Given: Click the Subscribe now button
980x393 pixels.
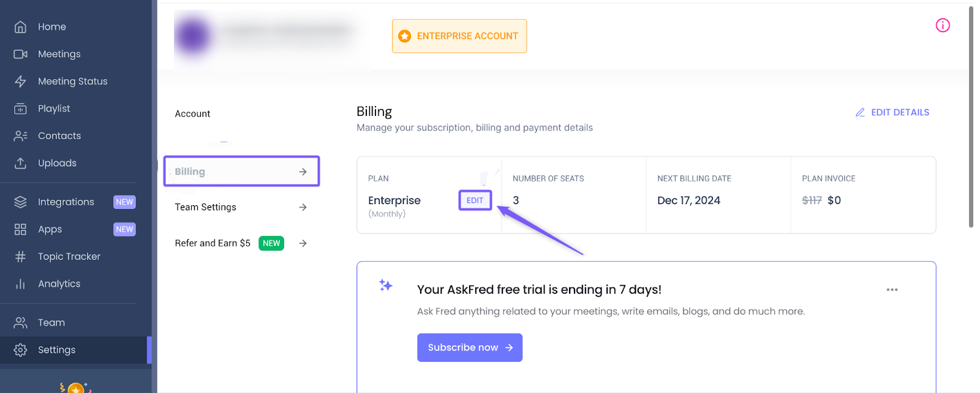Looking at the screenshot, I should [x=469, y=348].
